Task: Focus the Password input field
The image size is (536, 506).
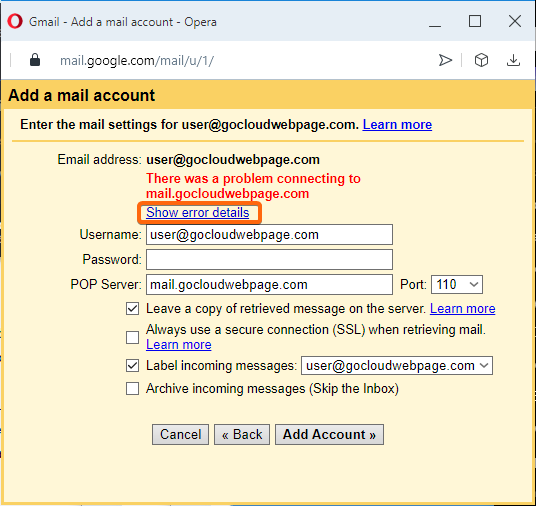Action: point(269,259)
